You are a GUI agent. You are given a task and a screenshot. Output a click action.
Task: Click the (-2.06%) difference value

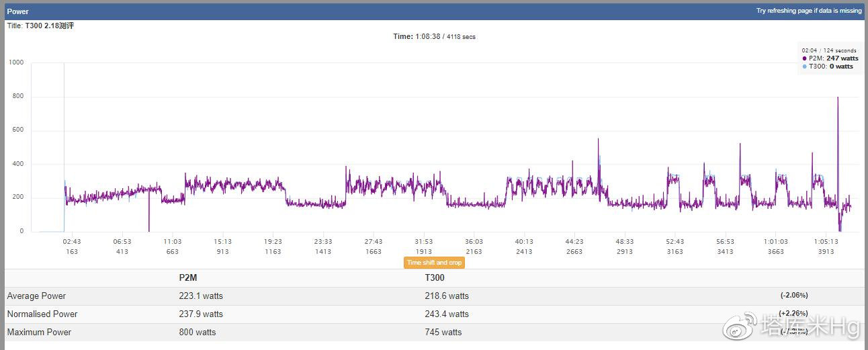[x=793, y=295]
